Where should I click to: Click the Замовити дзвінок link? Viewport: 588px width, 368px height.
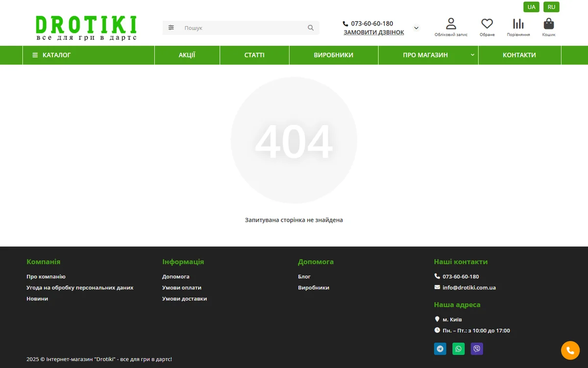(x=374, y=32)
